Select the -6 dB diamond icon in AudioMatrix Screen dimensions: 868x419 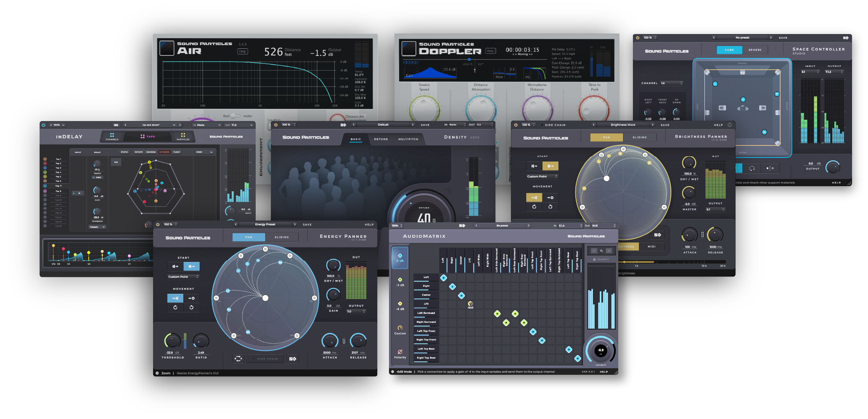point(400,303)
